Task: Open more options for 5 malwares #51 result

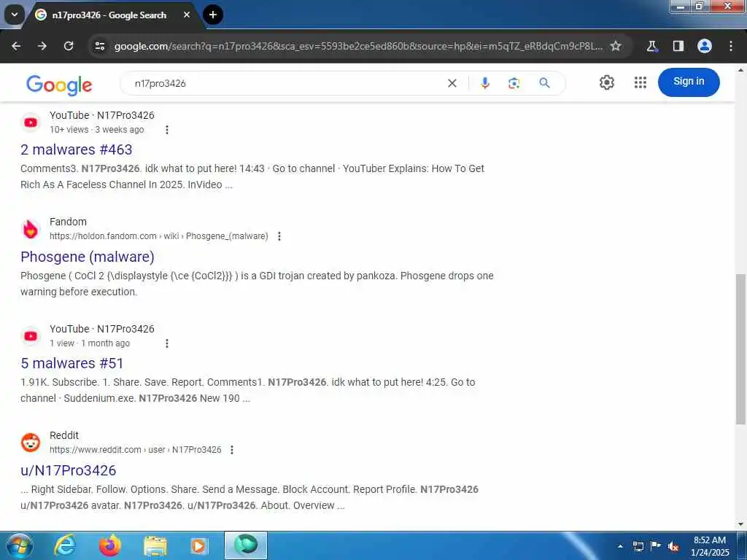Action: [167, 343]
